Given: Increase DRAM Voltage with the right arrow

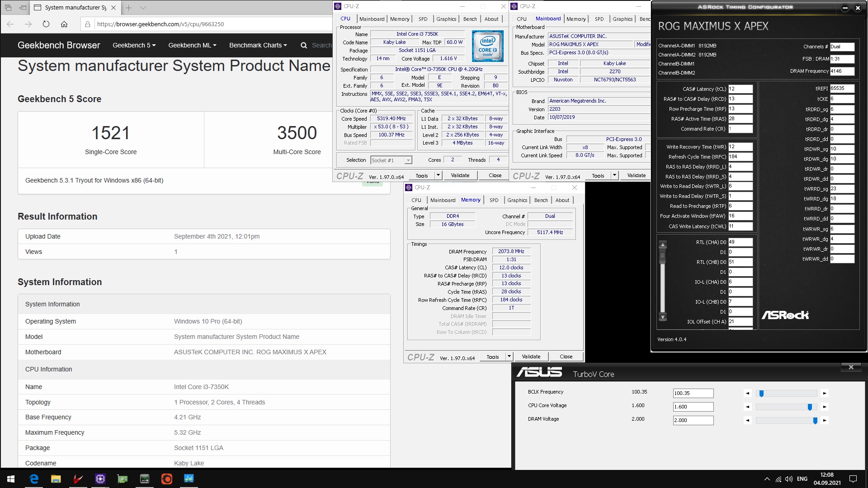Looking at the screenshot, I should click(825, 420).
